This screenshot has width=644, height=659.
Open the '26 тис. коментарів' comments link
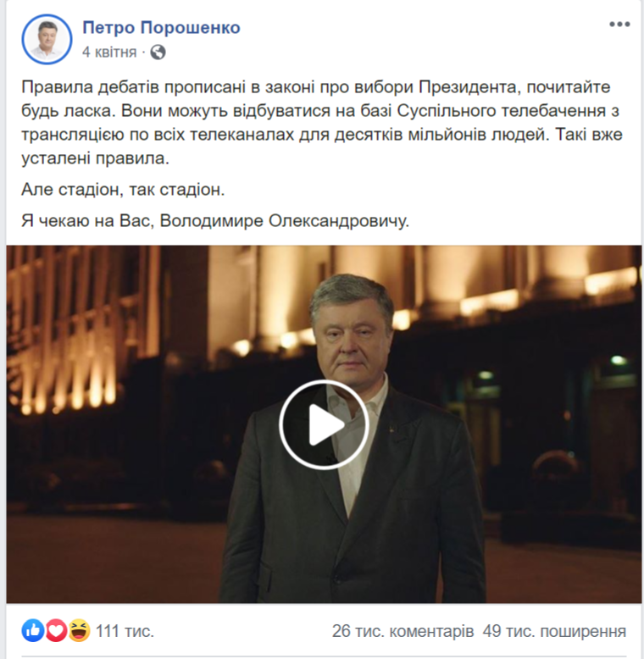click(402, 631)
